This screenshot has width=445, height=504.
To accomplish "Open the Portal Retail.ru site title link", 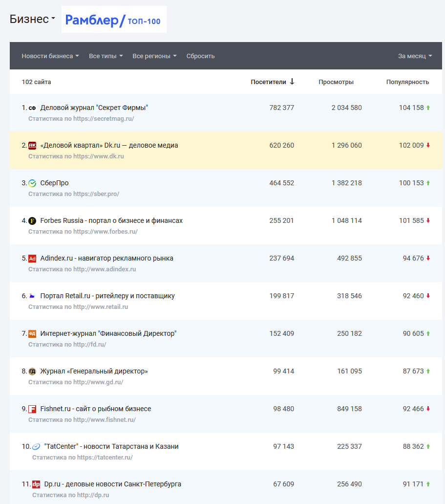I will coord(107,296).
